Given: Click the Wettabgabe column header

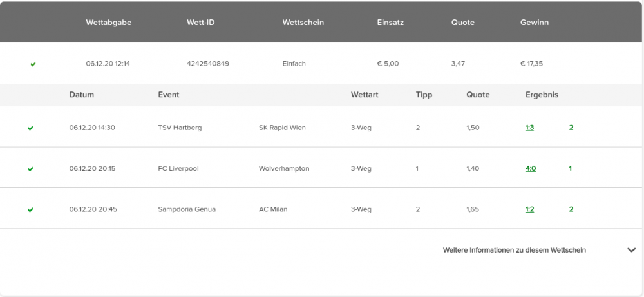Looking at the screenshot, I should click(108, 23).
